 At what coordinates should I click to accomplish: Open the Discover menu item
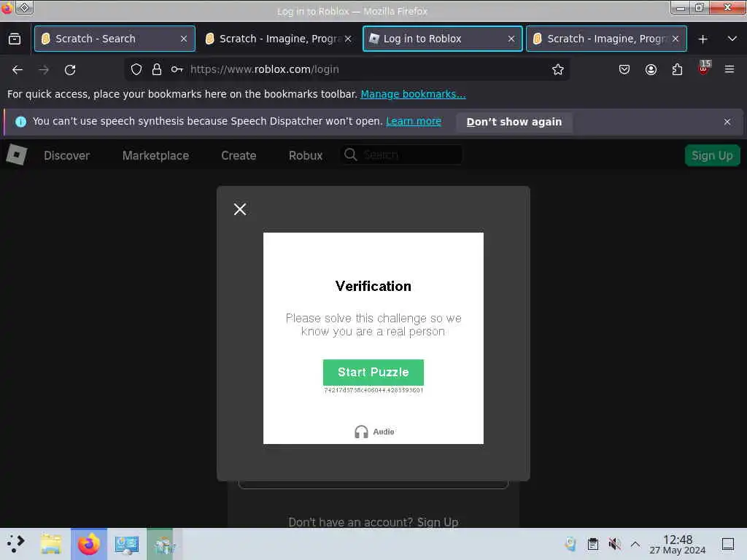(66, 156)
